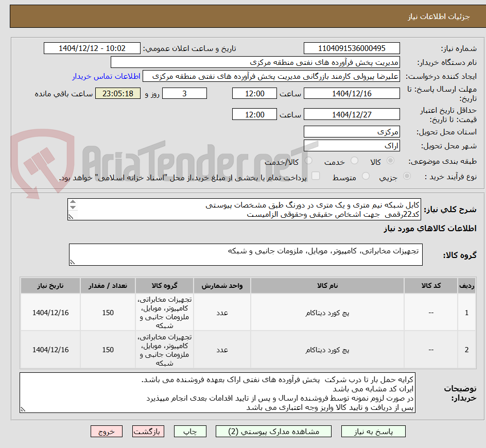486x448 pixels.
Task: Click 'پچ کورد دیتاکام' in row 2
Action: [327, 350]
